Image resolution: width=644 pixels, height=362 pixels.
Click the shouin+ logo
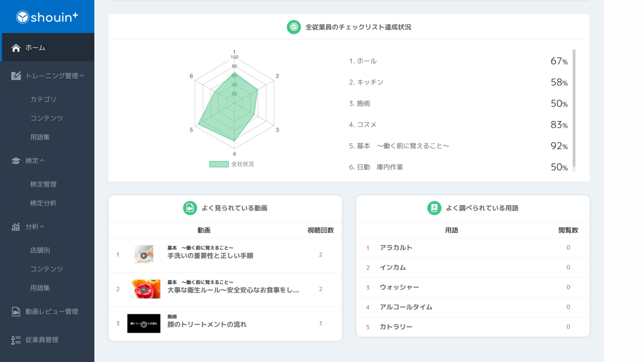[47, 17]
